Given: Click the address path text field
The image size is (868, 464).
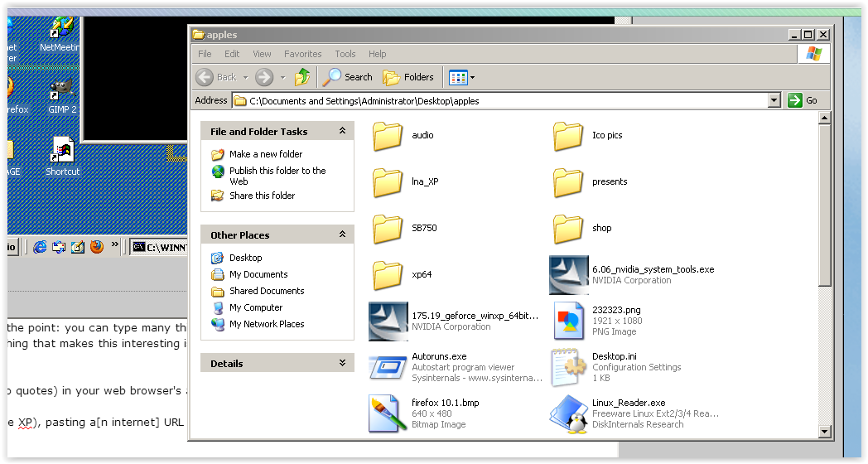Looking at the screenshot, I should tap(499, 101).
